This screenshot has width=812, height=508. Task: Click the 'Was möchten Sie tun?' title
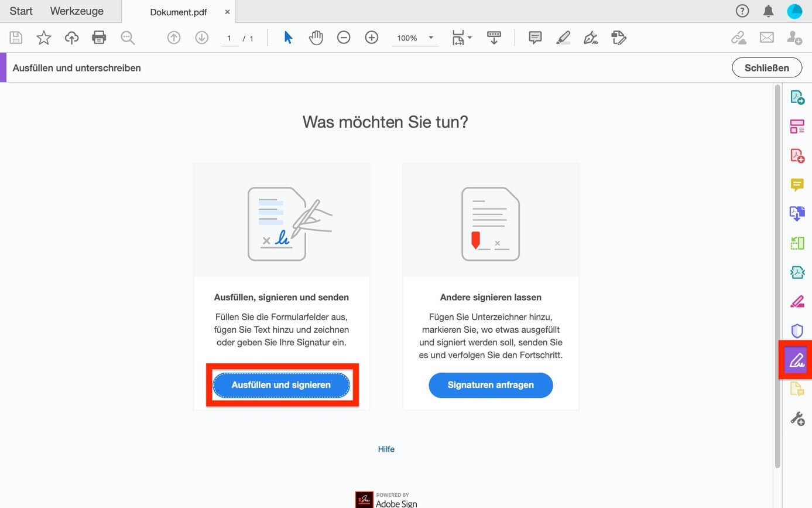coord(385,122)
